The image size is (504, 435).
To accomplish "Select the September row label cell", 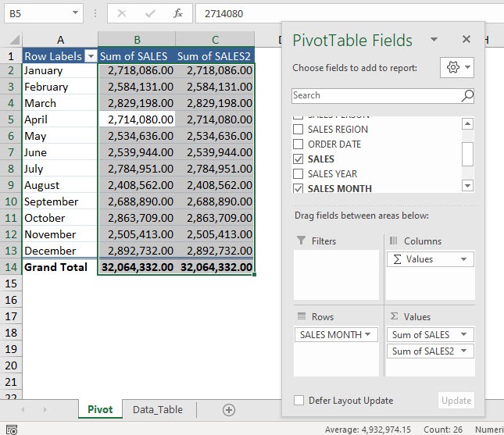I will [x=60, y=201].
